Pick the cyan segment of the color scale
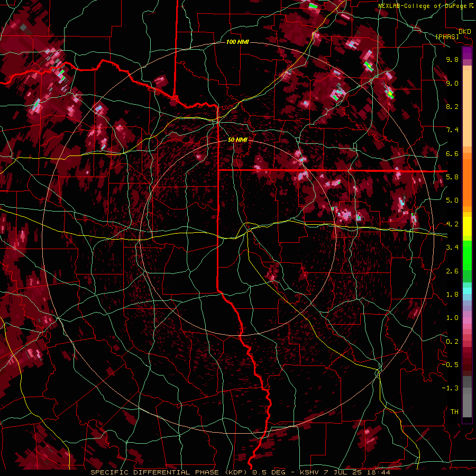 pyautogui.click(x=467, y=291)
